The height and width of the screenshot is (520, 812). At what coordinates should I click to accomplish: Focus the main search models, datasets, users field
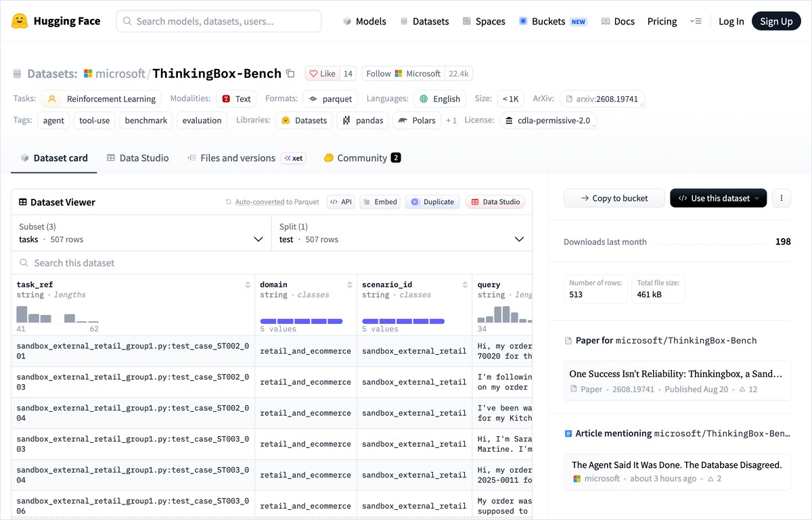[x=219, y=21]
